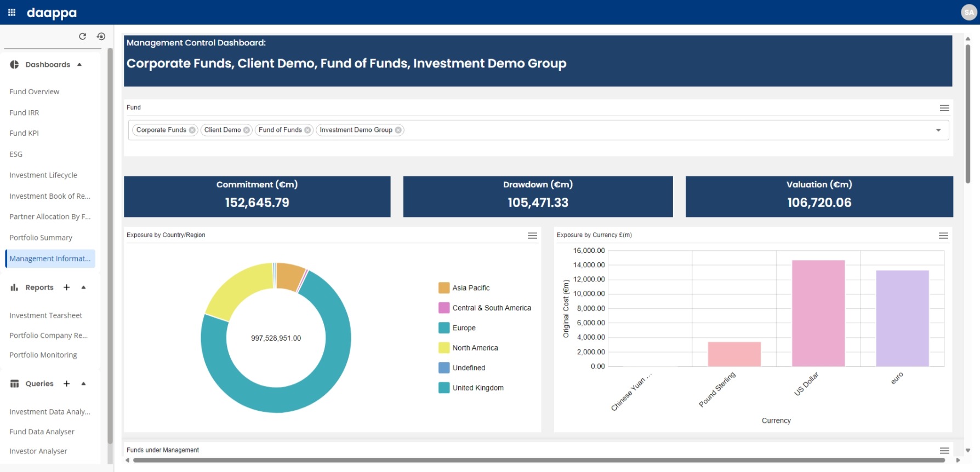Open the Fund Overview dashboard

click(35, 92)
